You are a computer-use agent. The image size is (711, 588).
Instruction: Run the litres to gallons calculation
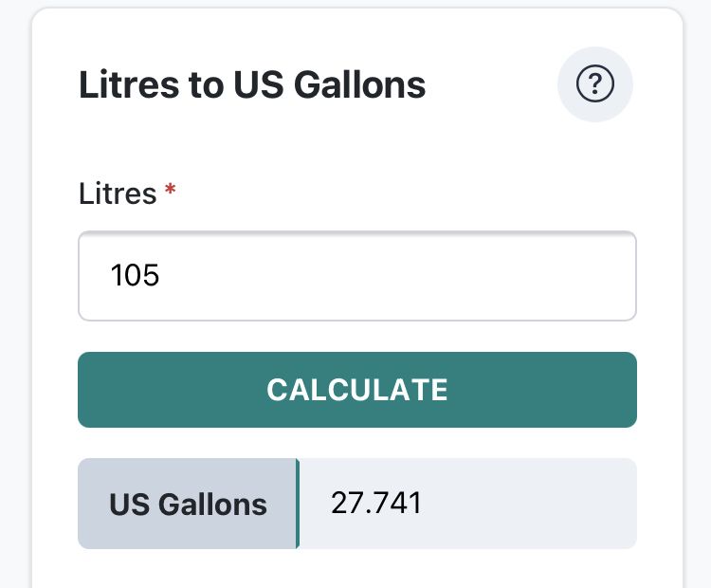tap(356, 390)
